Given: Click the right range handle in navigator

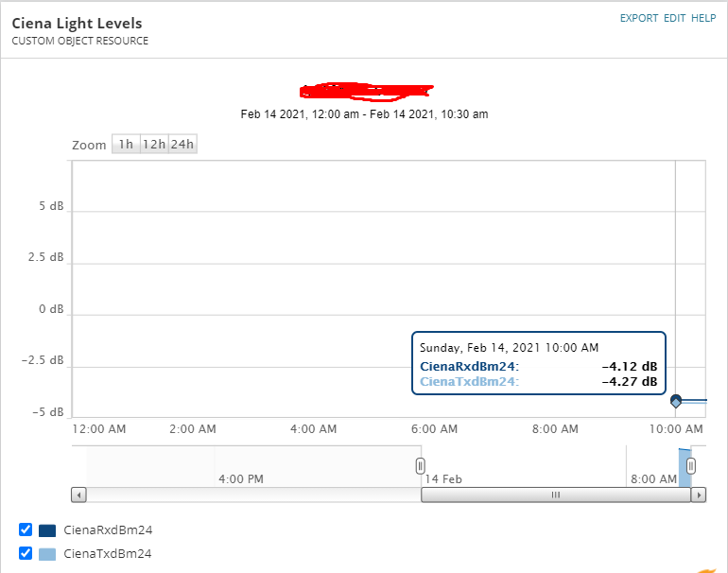Looking at the screenshot, I should tap(691, 466).
